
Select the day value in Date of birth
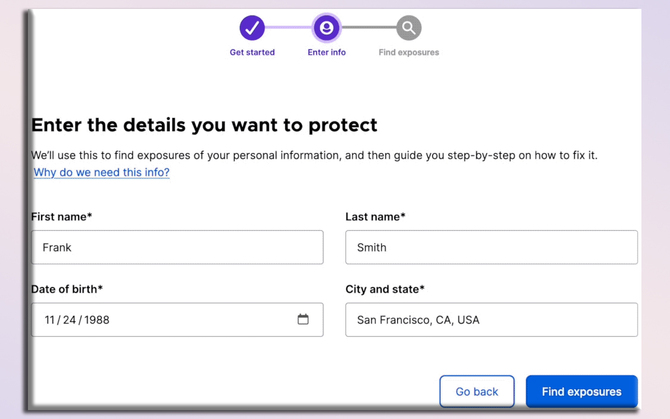[70, 320]
